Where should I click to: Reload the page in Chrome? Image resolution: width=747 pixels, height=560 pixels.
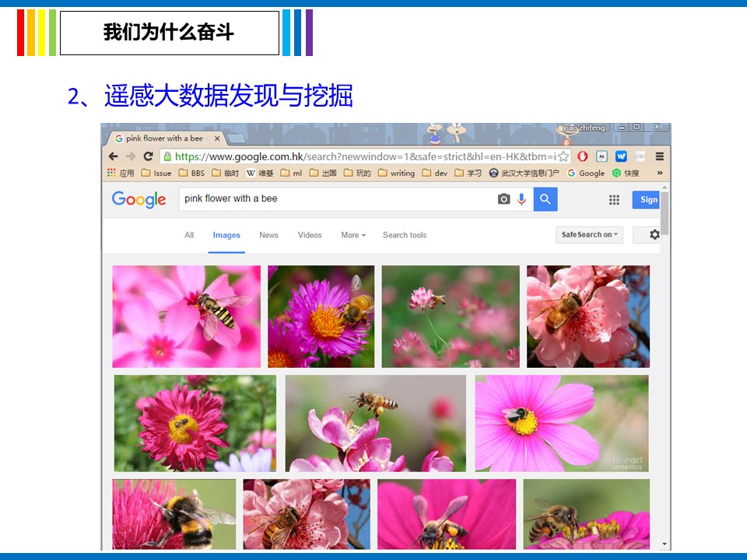click(x=148, y=156)
